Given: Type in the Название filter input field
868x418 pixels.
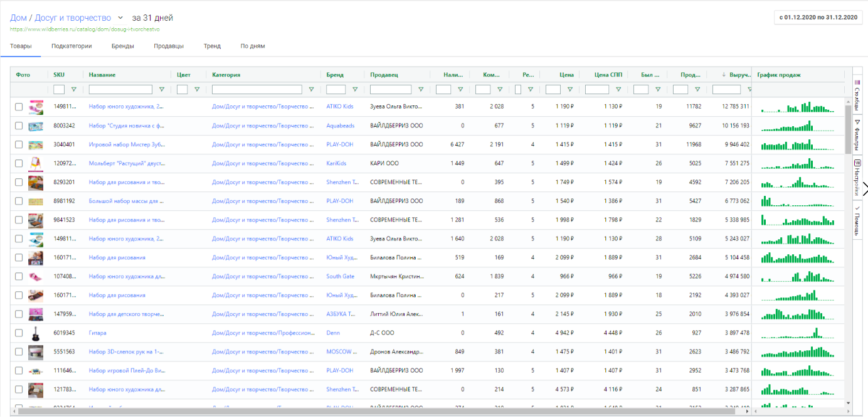Looking at the screenshot, I should tap(120, 90).
